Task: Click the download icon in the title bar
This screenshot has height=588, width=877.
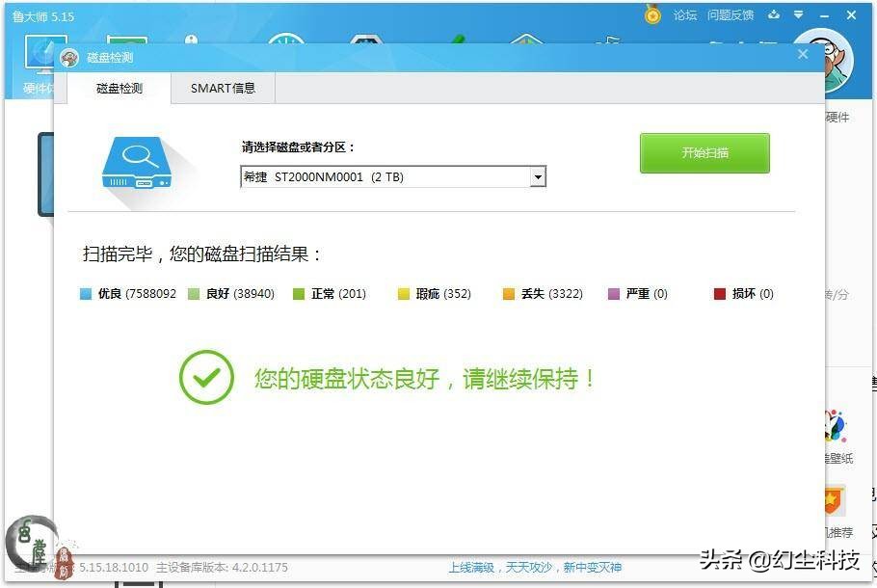Action: pyautogui.click(x=774, y=15)
